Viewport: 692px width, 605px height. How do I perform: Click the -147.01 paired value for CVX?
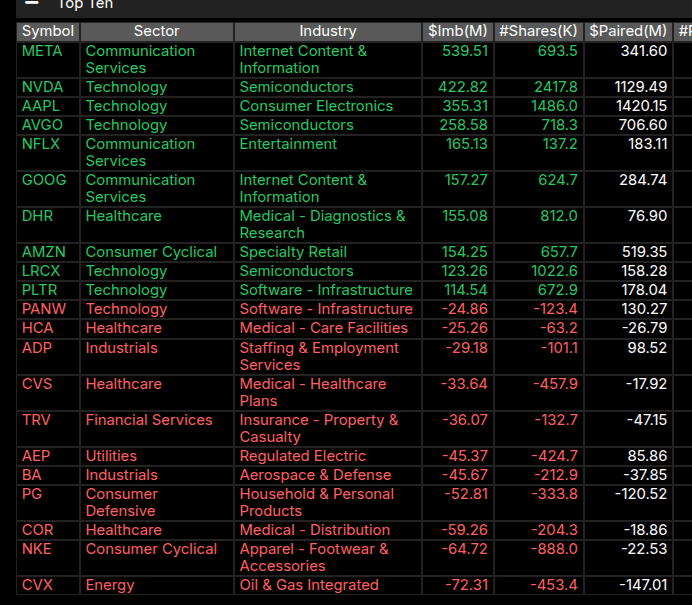pos(643,585)
